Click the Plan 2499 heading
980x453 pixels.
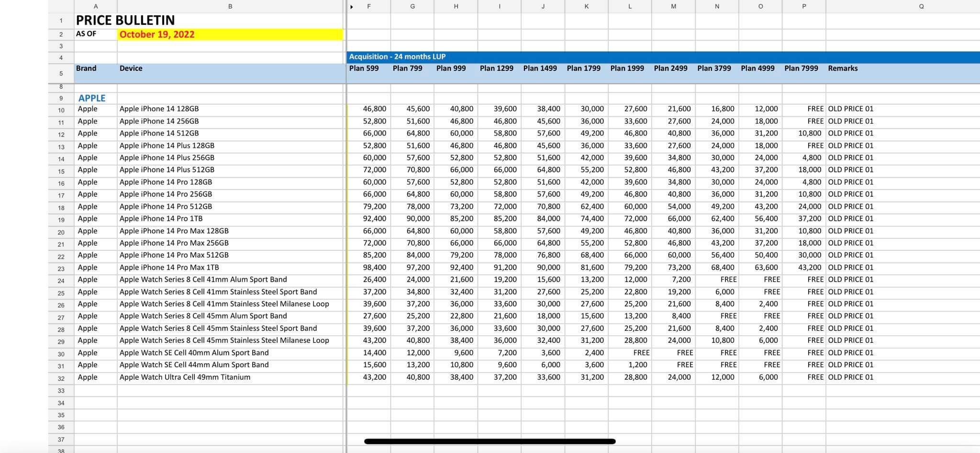[670, 68]
